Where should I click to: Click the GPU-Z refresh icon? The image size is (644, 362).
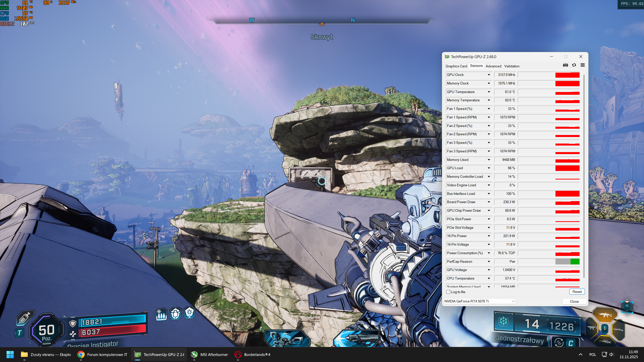tap(574, 65)
